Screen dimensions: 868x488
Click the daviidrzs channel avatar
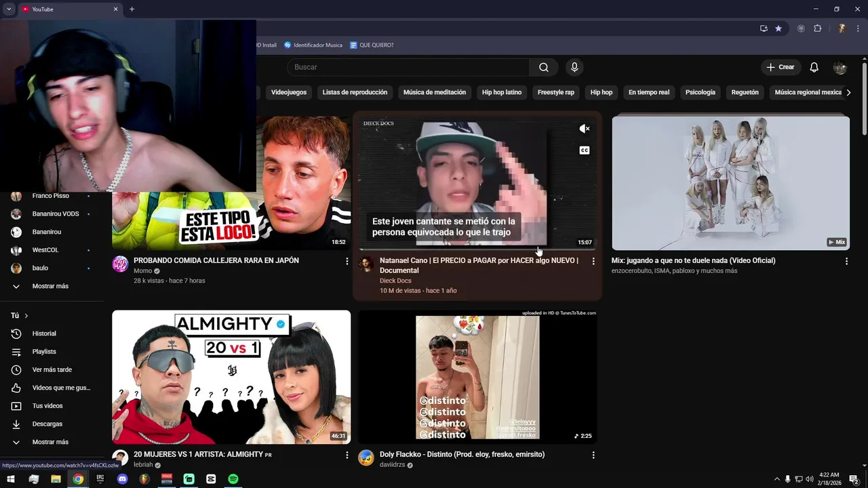point(366,457)
